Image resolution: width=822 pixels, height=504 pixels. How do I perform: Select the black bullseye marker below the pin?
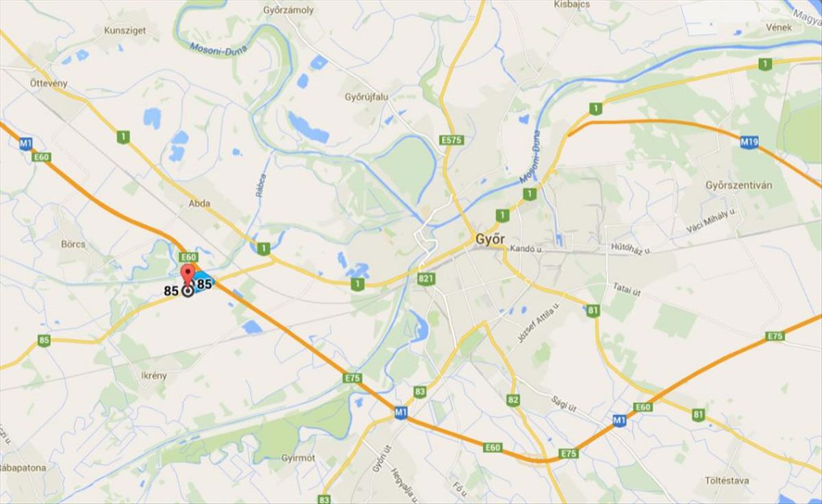pyautogui.click(x=187, y=291)
